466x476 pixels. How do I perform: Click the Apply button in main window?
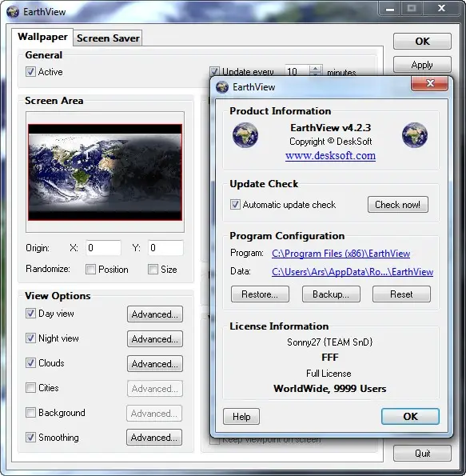pos(422,65)
